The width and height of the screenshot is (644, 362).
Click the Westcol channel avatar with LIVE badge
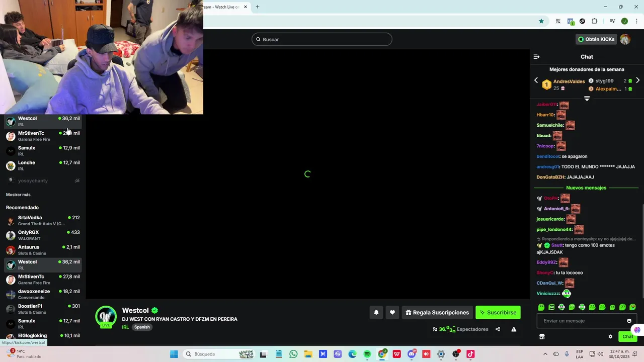106,317
